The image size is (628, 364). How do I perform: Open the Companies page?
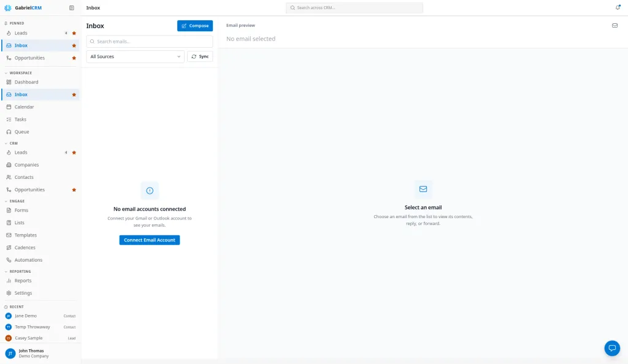click(40, 165)
